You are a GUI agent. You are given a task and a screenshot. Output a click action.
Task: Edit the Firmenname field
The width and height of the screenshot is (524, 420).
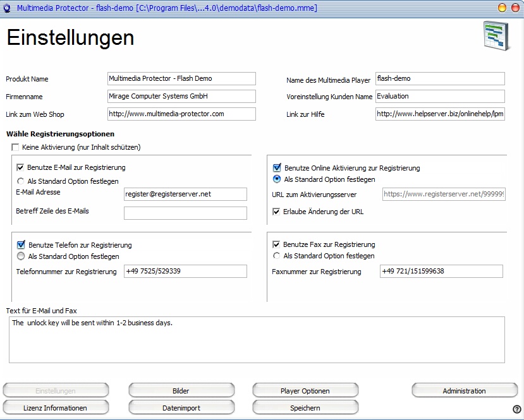(181, 96)
